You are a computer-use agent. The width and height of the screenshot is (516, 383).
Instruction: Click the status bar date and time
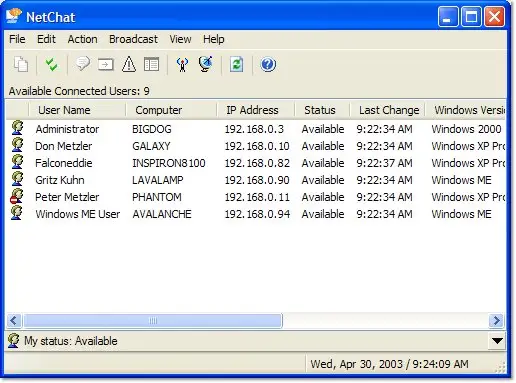(x=389, y=364)
